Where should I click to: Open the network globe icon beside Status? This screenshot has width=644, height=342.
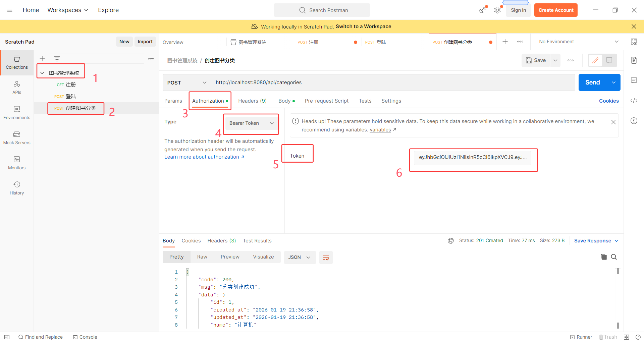coord(451,241)
